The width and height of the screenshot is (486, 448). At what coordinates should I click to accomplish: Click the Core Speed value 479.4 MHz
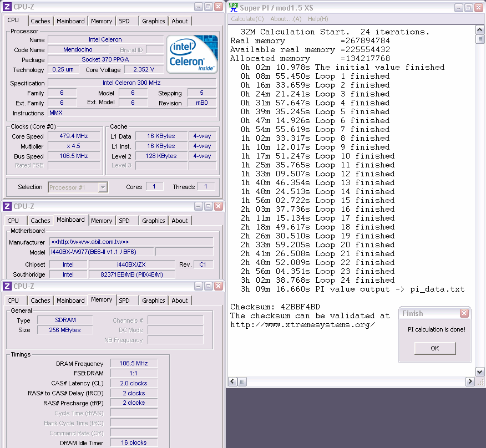[x=74, y=136]
